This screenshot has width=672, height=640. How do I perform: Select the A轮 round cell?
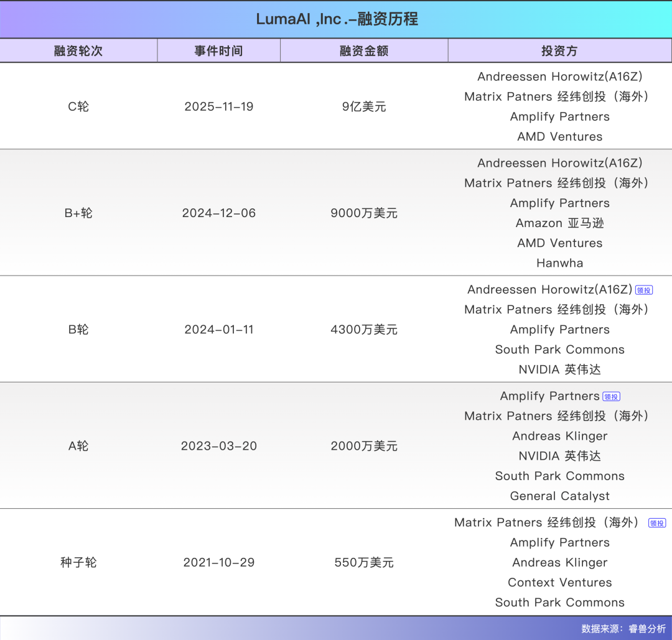coord(78,446)
